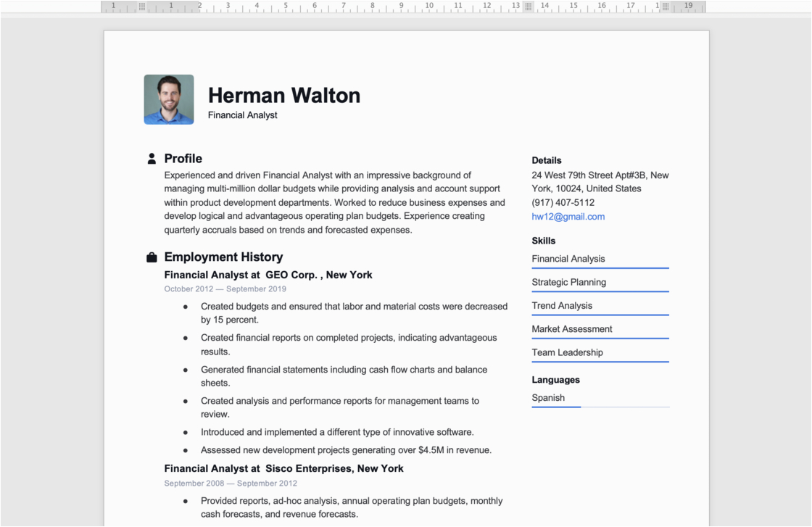Click the Sisco Enterprises job title line
The image size is (812, 527).
283,468
